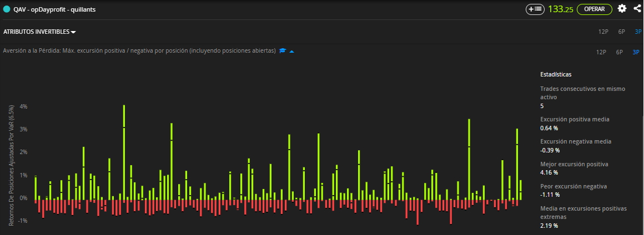This screenshot has width=644, height=235.
Task: Expand the ATRIBUTOS INVERTIBLES dropdown
Action: pyautogui.click(x=39, y=32)
